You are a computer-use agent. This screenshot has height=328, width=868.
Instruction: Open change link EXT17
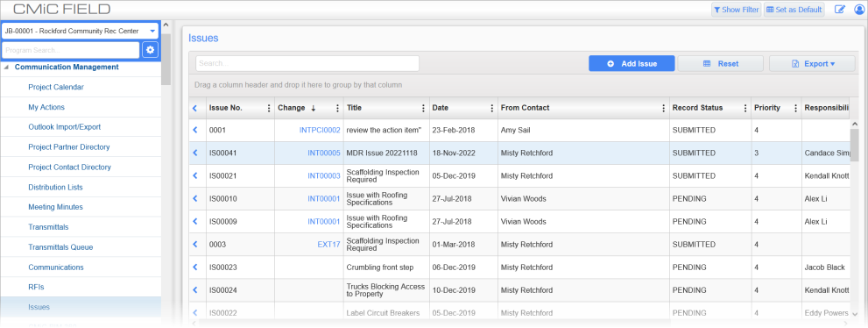328,244
